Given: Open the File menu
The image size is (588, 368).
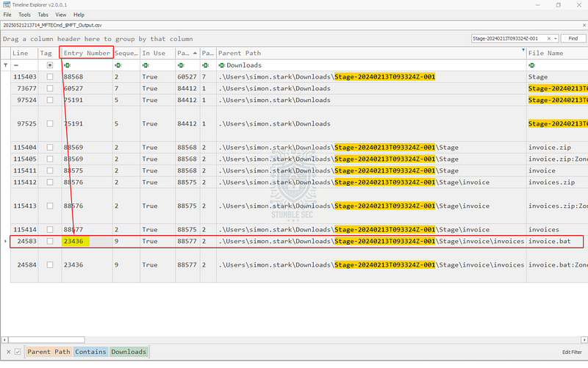Looking at the screenshot, I should click(x=7, y=15).
